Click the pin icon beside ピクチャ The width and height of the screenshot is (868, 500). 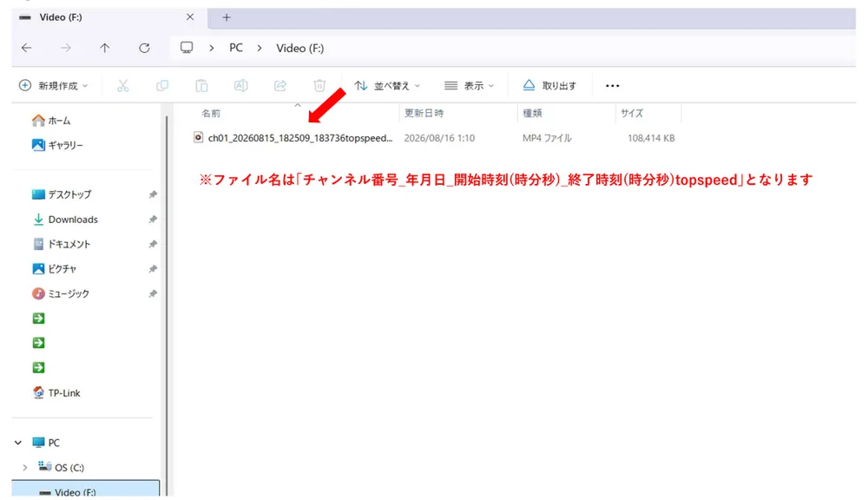coord(153,269)
